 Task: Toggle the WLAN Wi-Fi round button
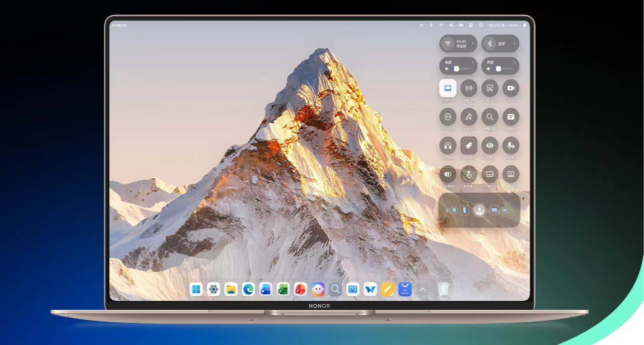(x=448, y=44)
